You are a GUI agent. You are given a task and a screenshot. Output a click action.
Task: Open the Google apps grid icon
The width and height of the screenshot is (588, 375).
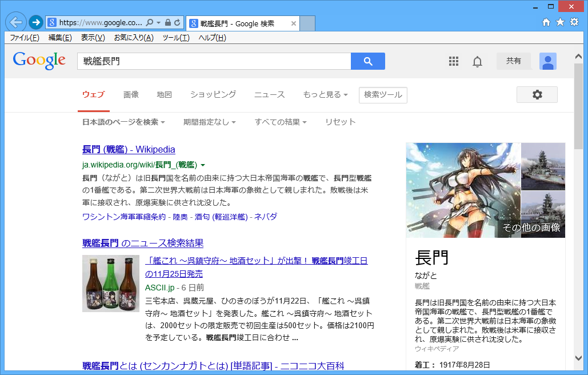click(454, 61)
